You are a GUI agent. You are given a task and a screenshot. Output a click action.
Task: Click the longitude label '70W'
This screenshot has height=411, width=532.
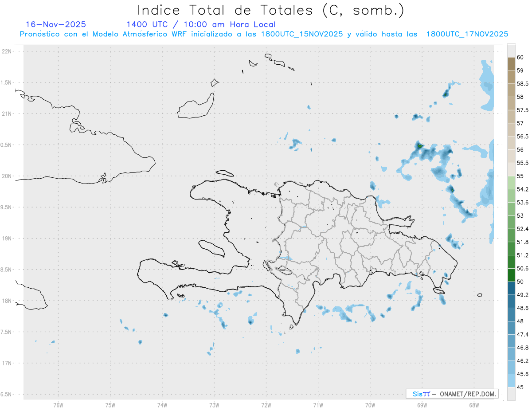coord(370,405)
